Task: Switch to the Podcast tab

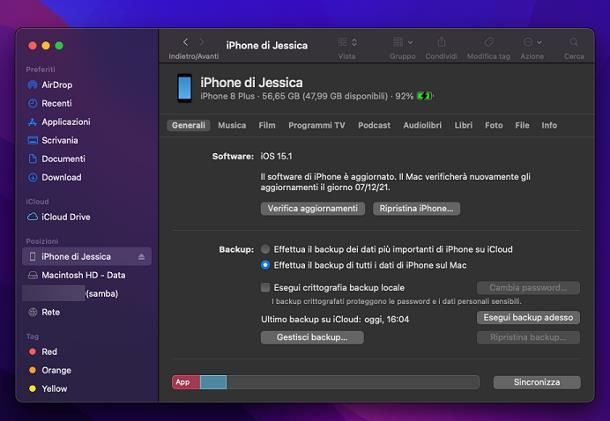Action: point(374,125)
